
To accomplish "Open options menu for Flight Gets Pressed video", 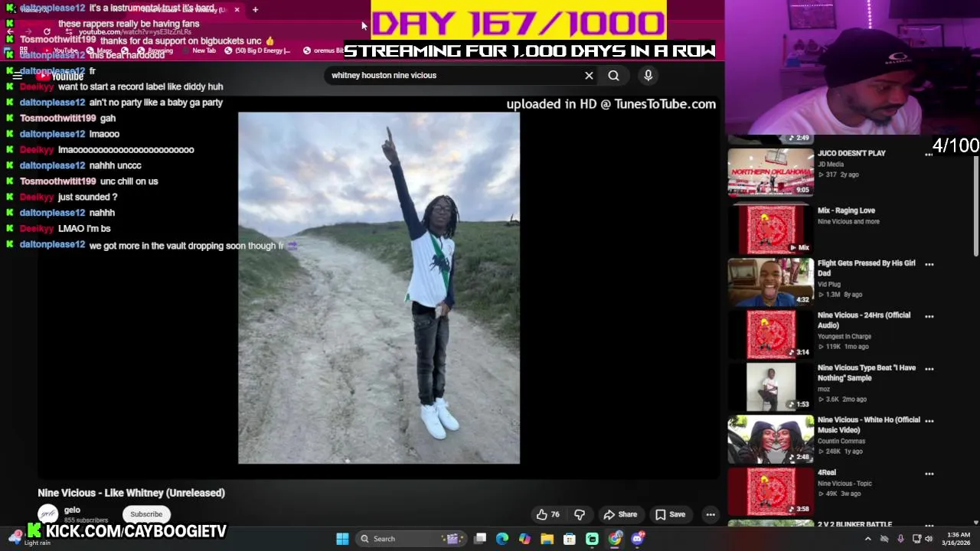I will click(929, 264).
